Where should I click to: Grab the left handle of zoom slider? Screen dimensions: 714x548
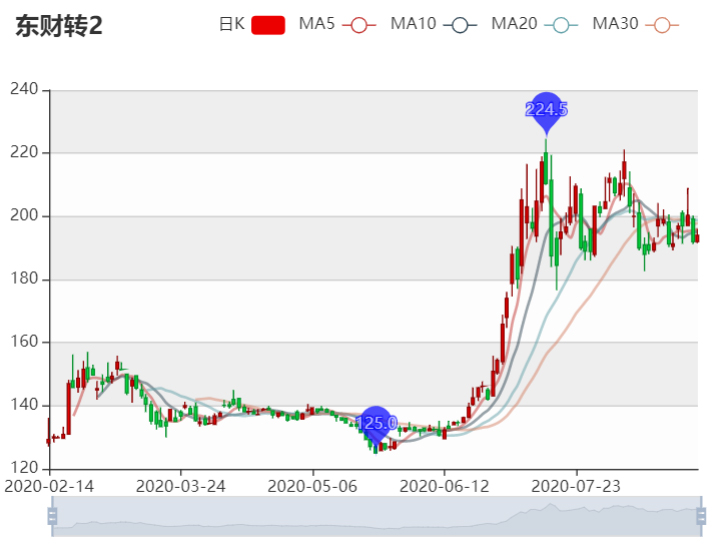coord(52,517)
